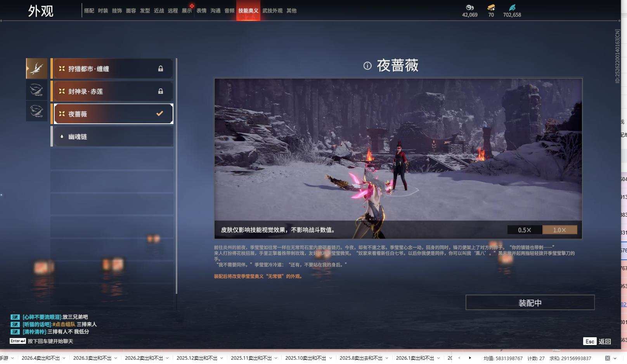Click the info icon beside 夜蔷薇 title

click(x=368, y=66)
